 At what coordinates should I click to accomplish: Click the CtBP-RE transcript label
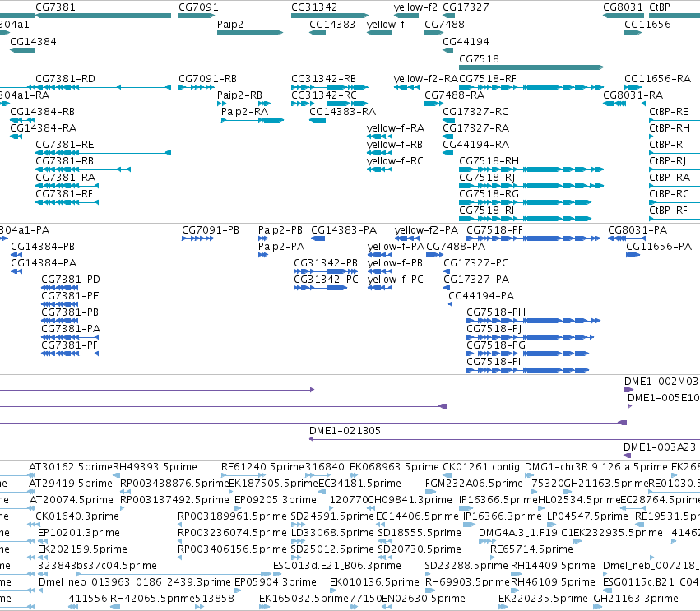[669, 112]
